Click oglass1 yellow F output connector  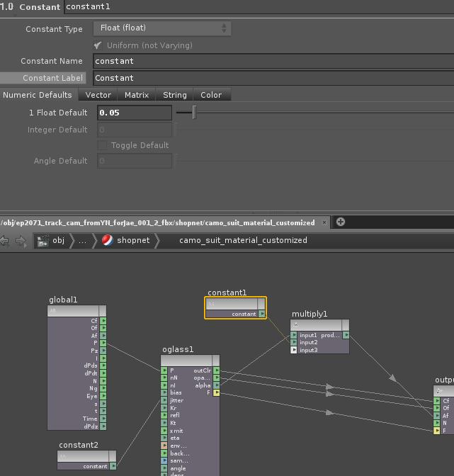click(217, 393)
